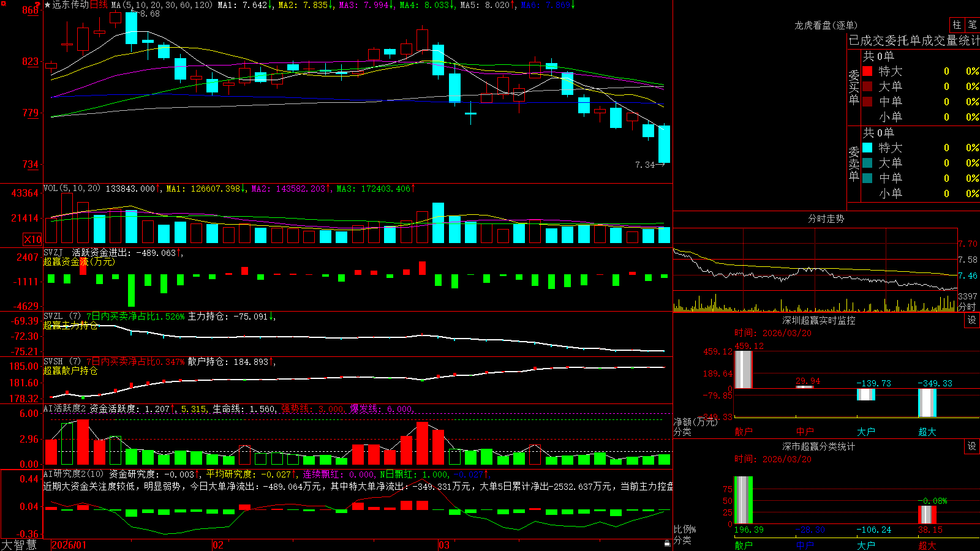Click the 超赢散户持仓 label

pos(70,370)
